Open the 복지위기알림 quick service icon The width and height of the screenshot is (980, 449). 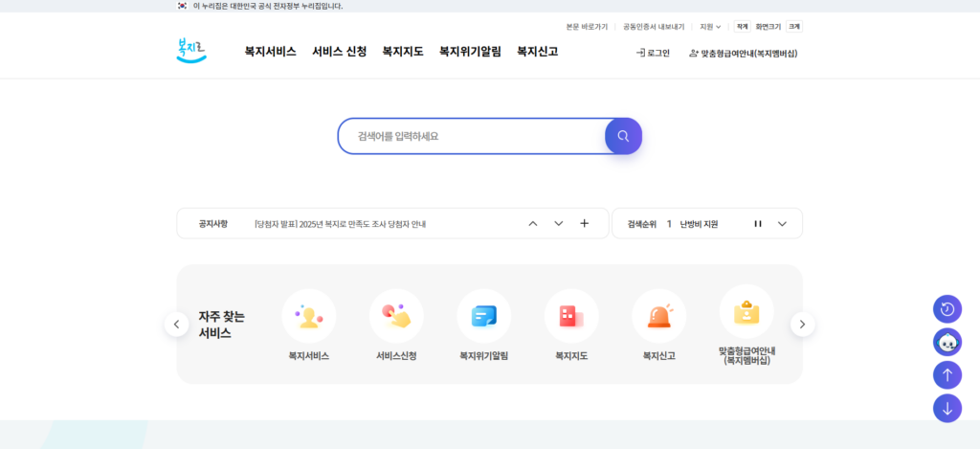[483, 316]
